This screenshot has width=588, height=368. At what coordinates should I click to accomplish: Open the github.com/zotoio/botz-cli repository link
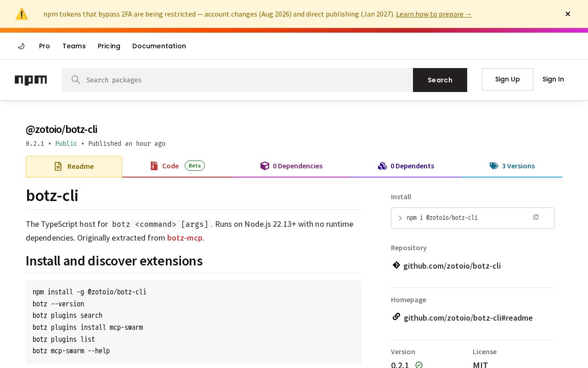tap(452, 266)
